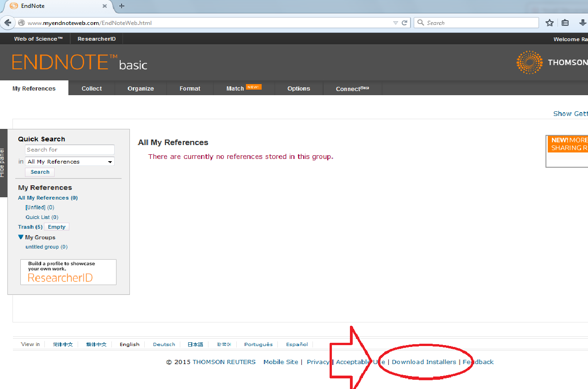
Task: Open the 'All My References' search scope dropdown
Action: pyautogui.click(x=70, y=162)
